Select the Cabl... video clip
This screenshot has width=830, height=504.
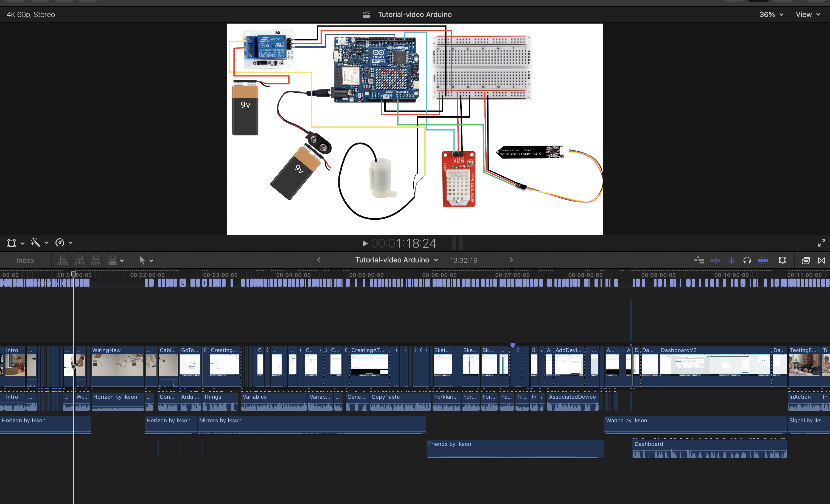[168, 366]
